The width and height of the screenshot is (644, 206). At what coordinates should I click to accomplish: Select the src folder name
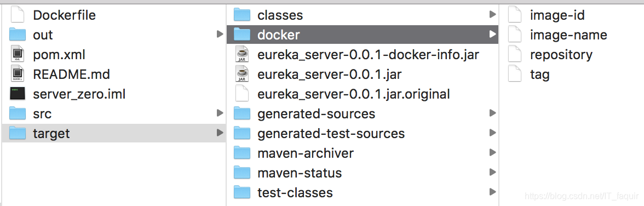point(42,114)
